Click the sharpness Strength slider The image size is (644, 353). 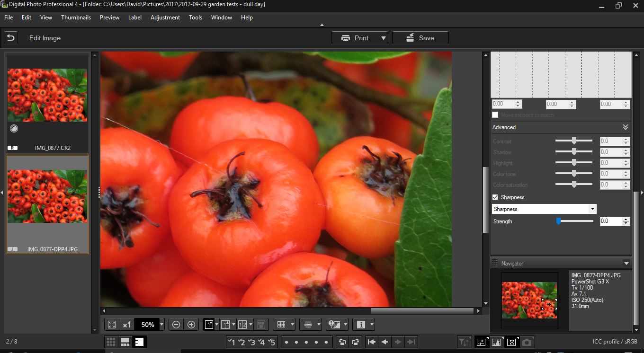(x=574, y=221)
